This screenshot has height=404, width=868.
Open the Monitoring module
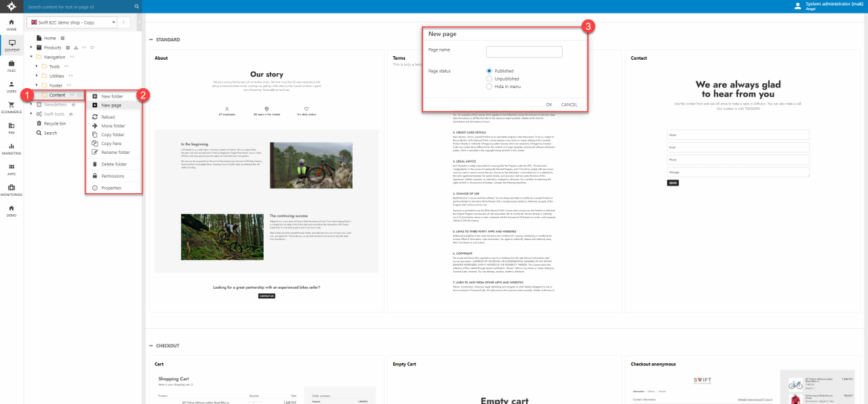point(12,190)
